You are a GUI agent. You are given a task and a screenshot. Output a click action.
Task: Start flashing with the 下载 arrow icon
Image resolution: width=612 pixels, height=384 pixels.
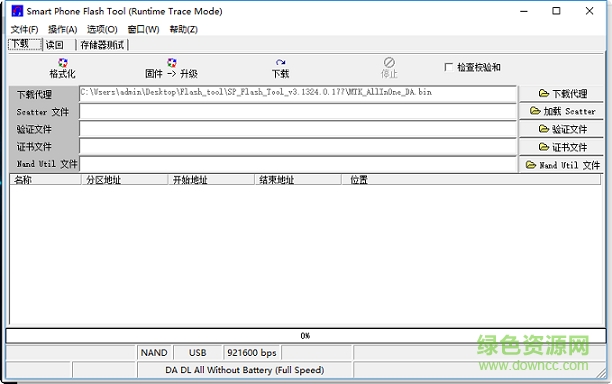point(280,63)
